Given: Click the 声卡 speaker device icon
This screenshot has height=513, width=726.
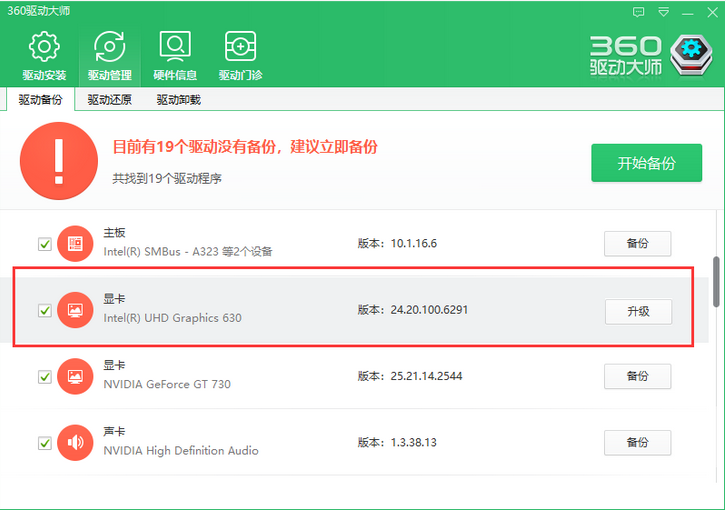Looking at the screenshot, I should click(x=74, y=442).
